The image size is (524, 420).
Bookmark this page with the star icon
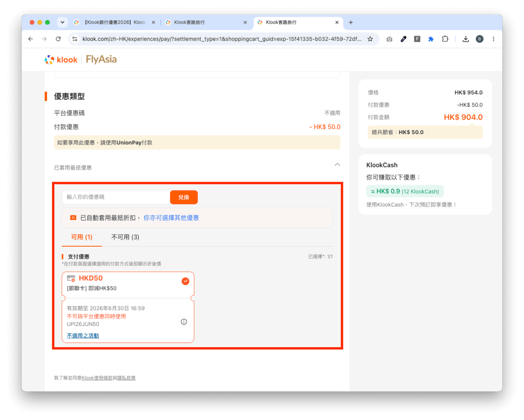pyautogui.click(x=370, y=39)
